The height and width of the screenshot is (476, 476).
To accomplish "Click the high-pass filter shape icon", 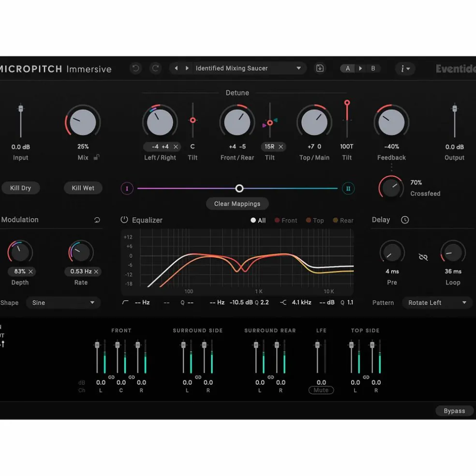I will [x=125, y=302].
